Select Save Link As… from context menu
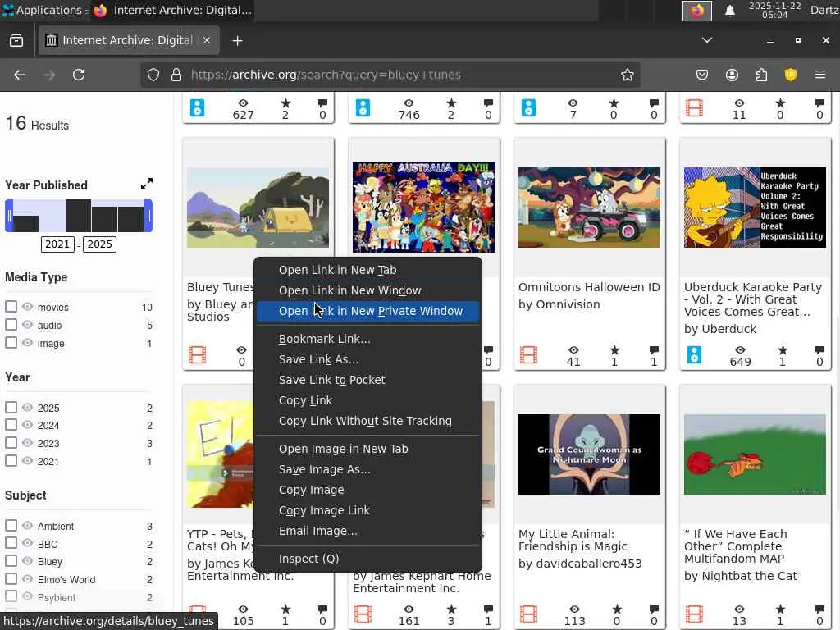 coord(367,359)
